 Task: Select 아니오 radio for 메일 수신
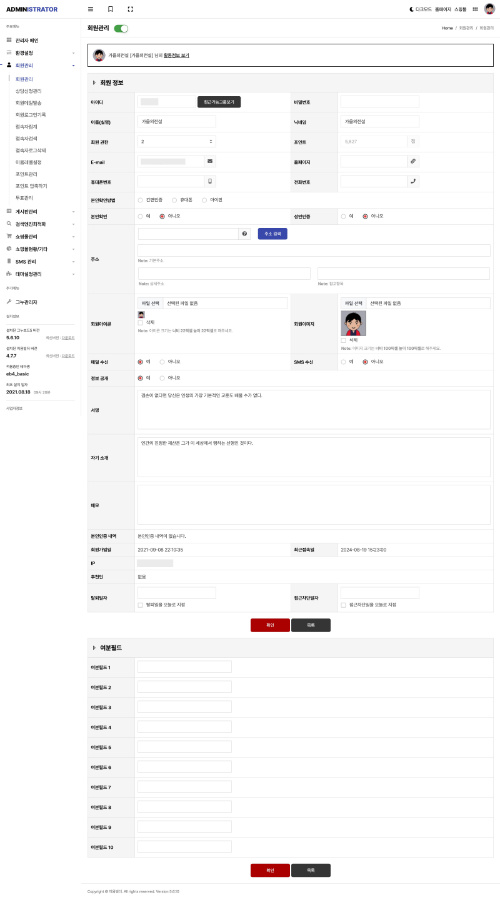pos(162,362)
